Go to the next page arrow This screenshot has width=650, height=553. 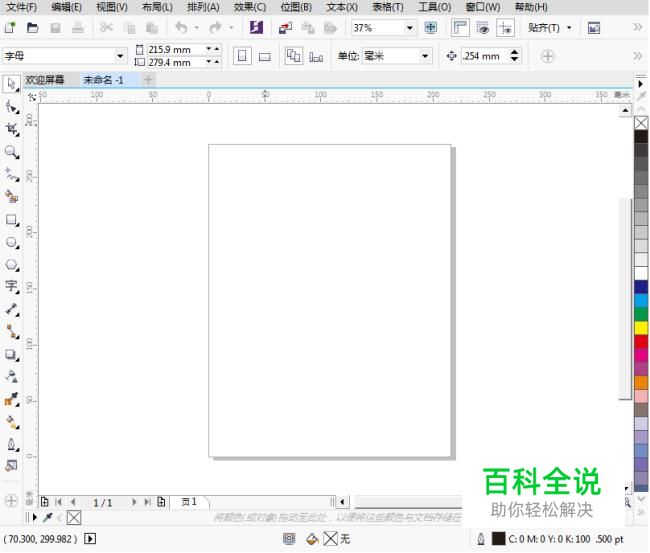(x=134, y=502)
